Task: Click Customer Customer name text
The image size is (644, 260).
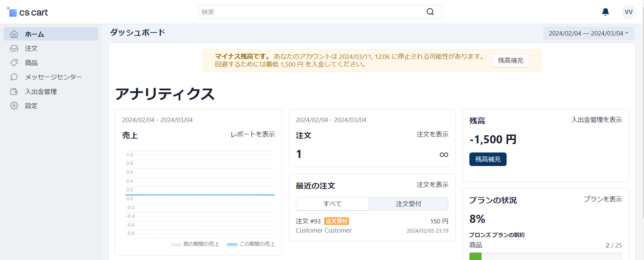Action: (324, 231)
